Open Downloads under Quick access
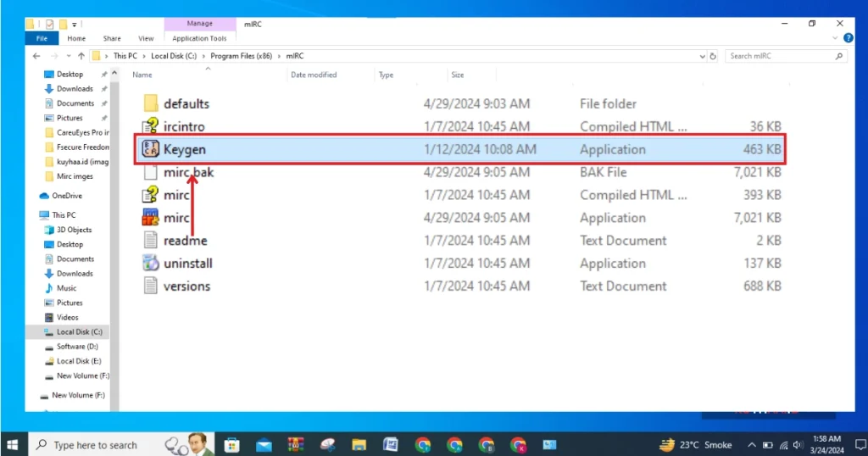Screen dimensions: 868x456 pos(75,88)
